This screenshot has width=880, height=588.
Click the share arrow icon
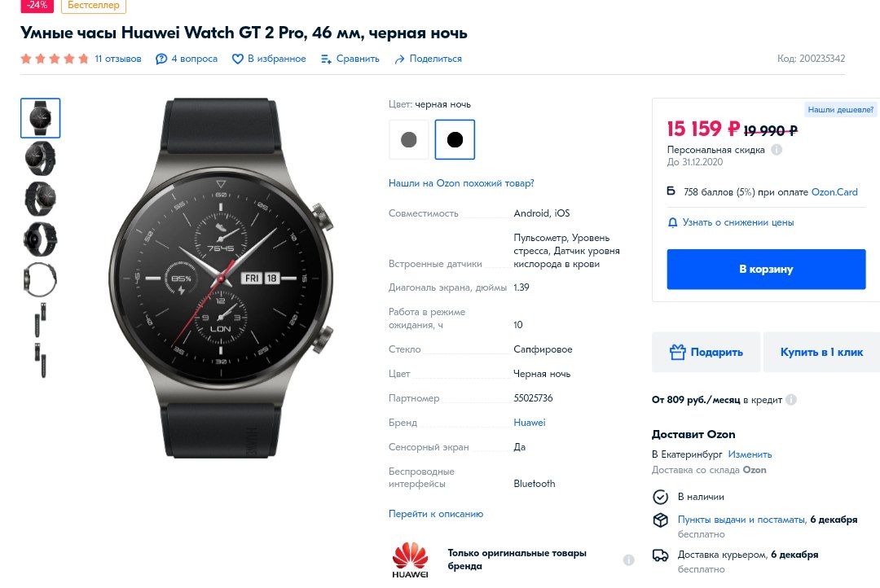399,59
